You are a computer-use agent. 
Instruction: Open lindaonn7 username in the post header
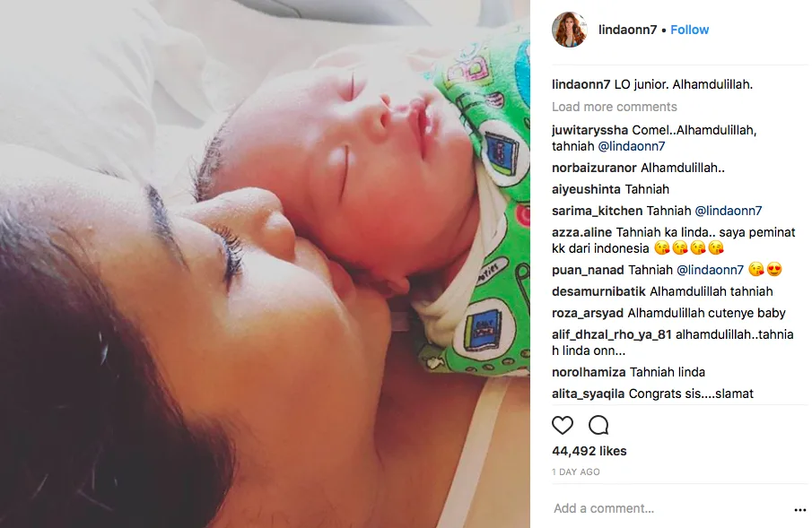(x=628, y=30)
